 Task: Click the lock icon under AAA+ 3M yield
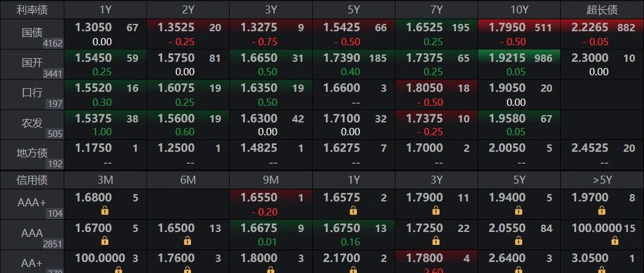pos(105,211)
